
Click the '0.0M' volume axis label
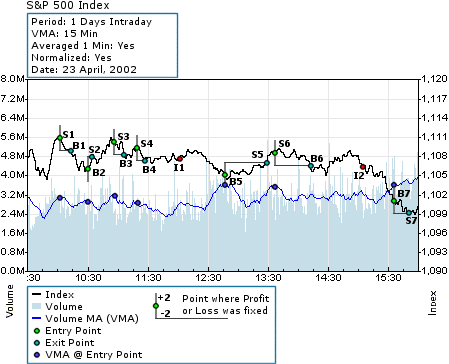click(12, 271)
